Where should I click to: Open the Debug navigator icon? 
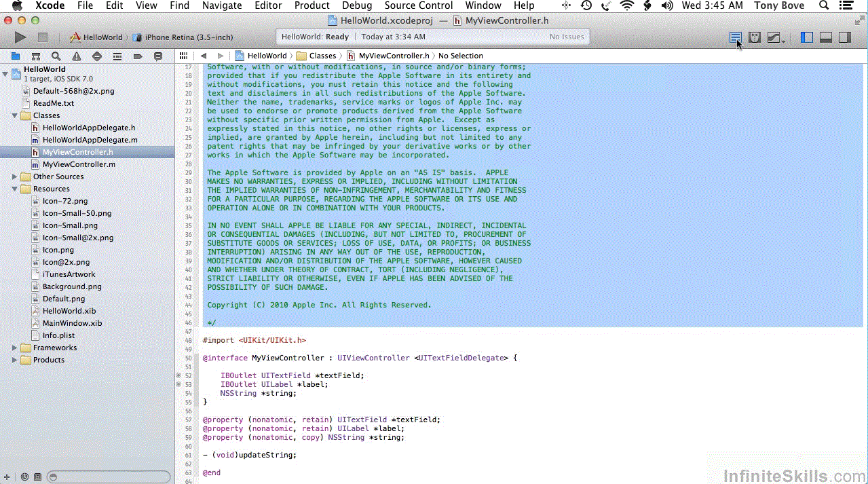(117, 56)
